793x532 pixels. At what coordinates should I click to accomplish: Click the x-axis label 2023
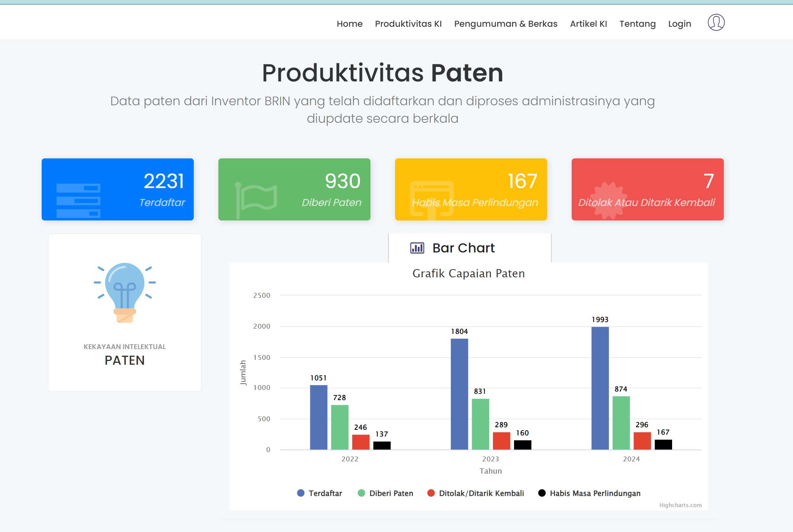click(x=491, y=459)
